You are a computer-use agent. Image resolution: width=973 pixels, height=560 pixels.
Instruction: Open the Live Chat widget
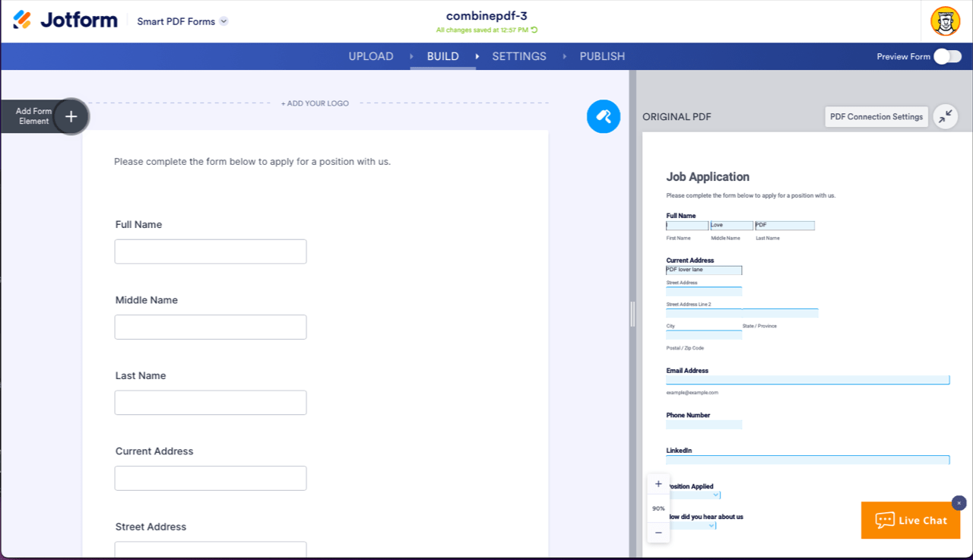click(911, 520)
